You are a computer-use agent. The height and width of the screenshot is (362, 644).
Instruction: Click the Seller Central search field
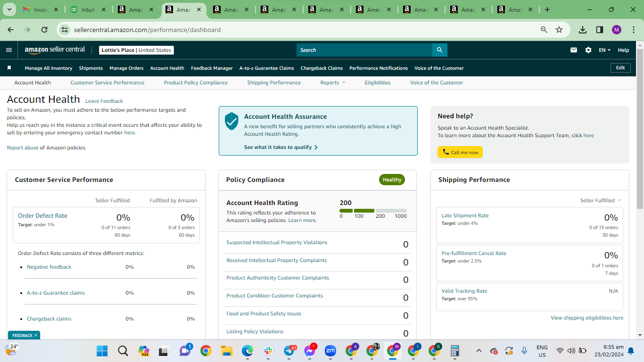click(x=364, y=50)
